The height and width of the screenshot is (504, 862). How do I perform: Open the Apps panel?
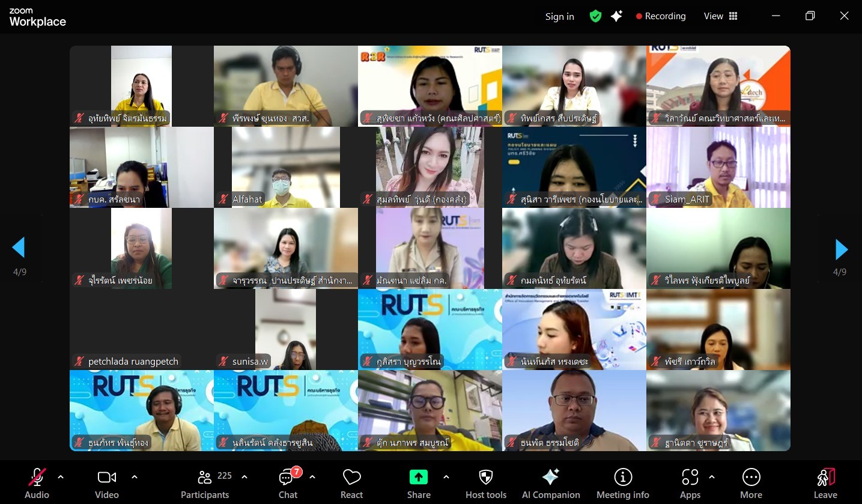pyautogui.click(x=690, y=484)
